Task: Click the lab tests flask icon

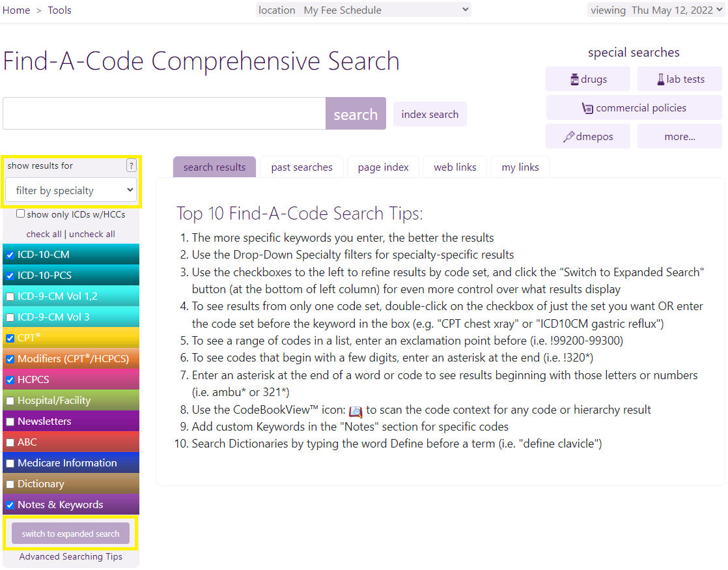Action: click(x=661, y=79)
